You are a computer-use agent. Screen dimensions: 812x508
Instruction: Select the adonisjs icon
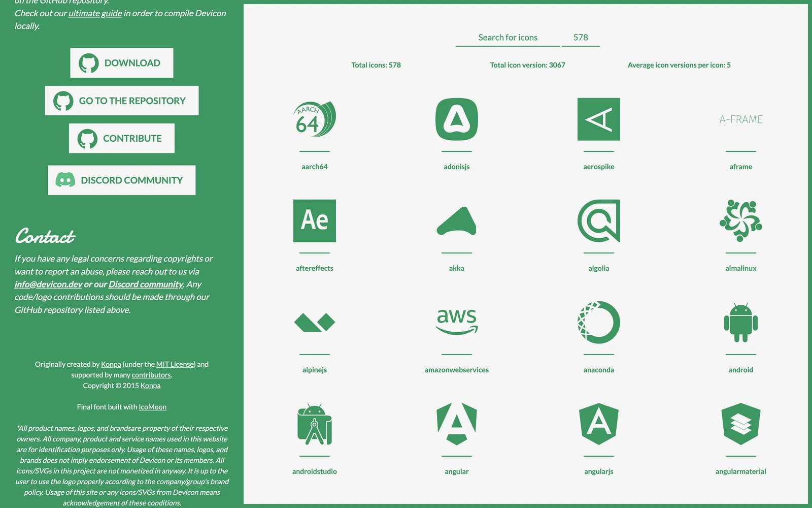[x=457, y=119]
